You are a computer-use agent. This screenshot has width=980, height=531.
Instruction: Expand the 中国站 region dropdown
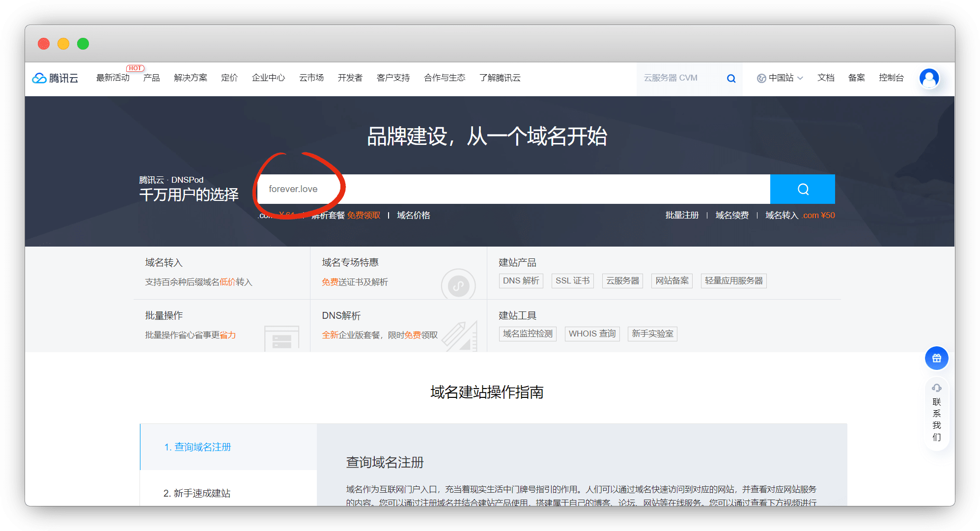[785, 78]
